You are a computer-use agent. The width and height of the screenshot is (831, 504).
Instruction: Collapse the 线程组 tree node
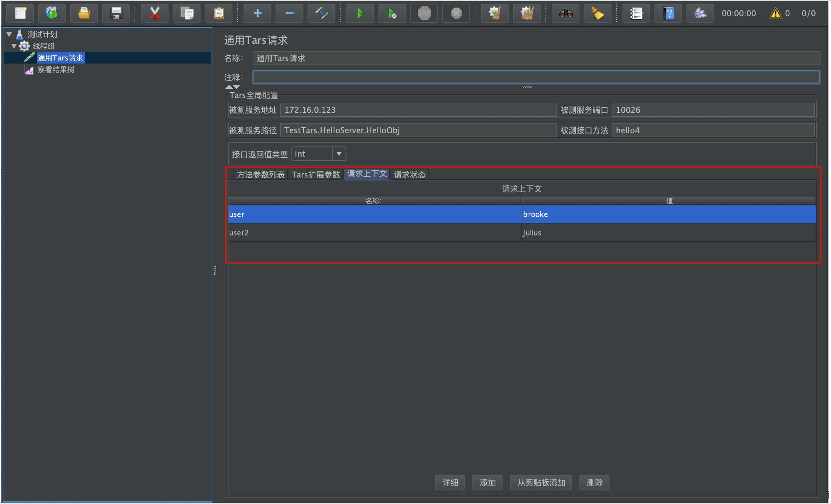[14, 46]
